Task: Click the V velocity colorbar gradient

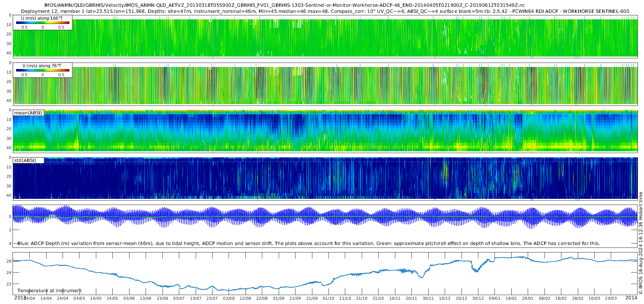Action: [x=43, y=70]
